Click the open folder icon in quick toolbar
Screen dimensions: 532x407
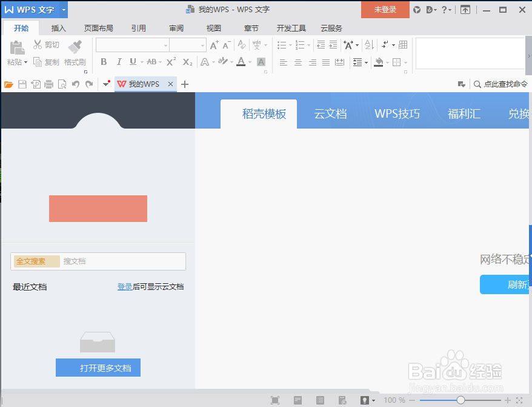8,84
